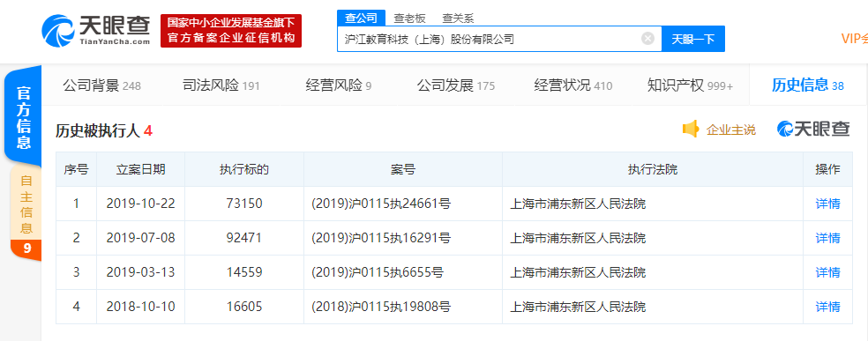Click the 执行标的 column header
Screen dimensions: 868x341
pyautogui.click(x=244, y=170)
